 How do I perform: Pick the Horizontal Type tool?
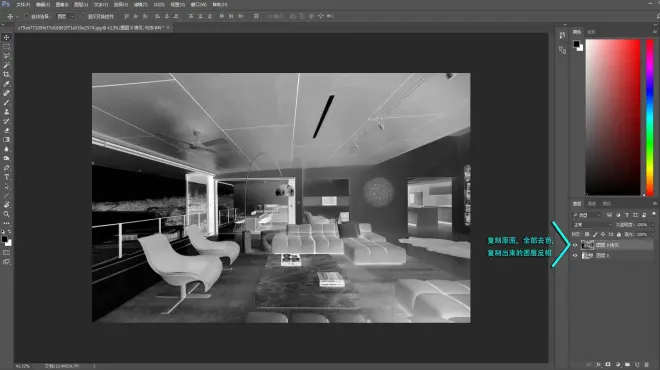tap(6, 177)
